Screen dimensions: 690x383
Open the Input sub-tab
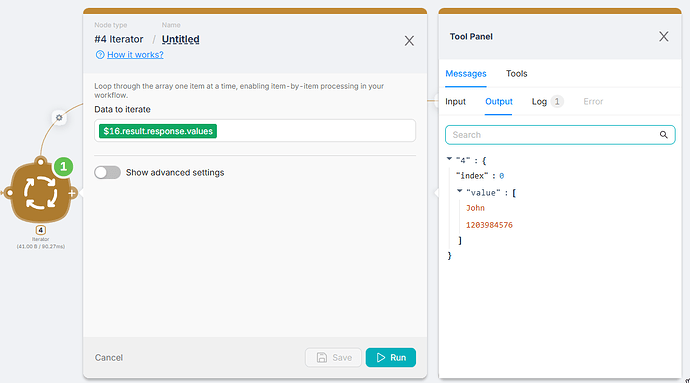point(455,102)
